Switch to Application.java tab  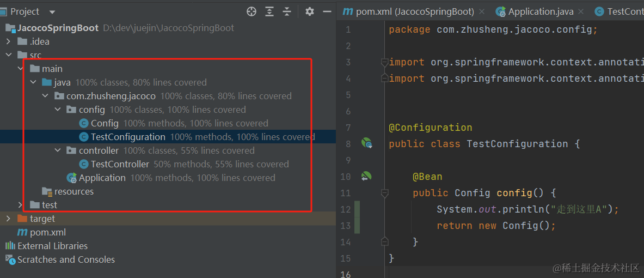pos(541,11)
